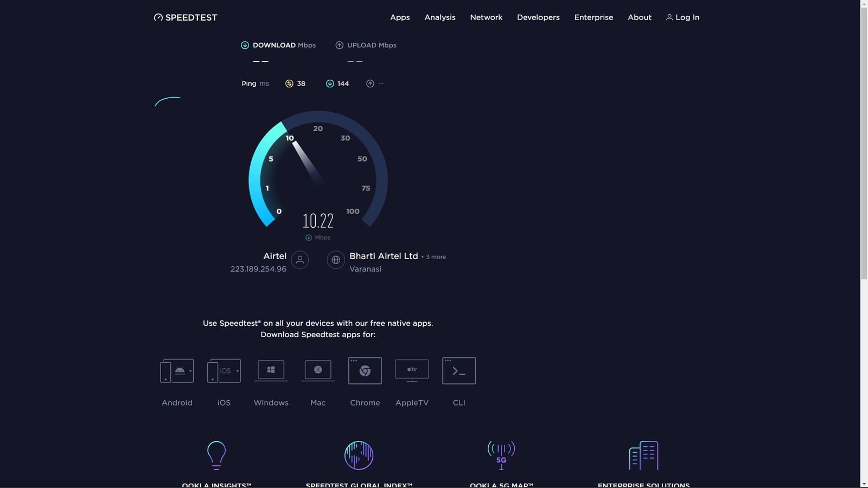Select the AppleTV app icon
Viewport: 868px width, 488px height.
(412, 371)
